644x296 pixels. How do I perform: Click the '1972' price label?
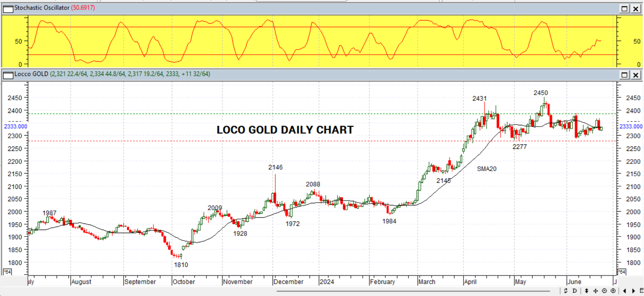293,224
